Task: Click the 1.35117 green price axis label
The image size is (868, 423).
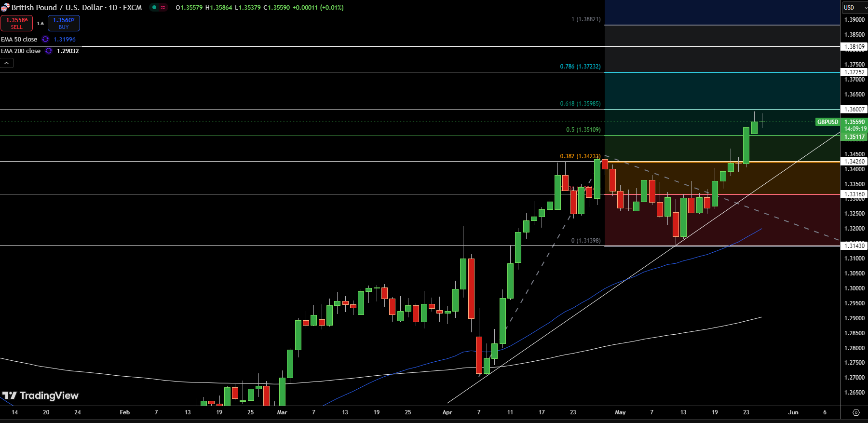Action: pyautogui.click(x=854, y=137)
